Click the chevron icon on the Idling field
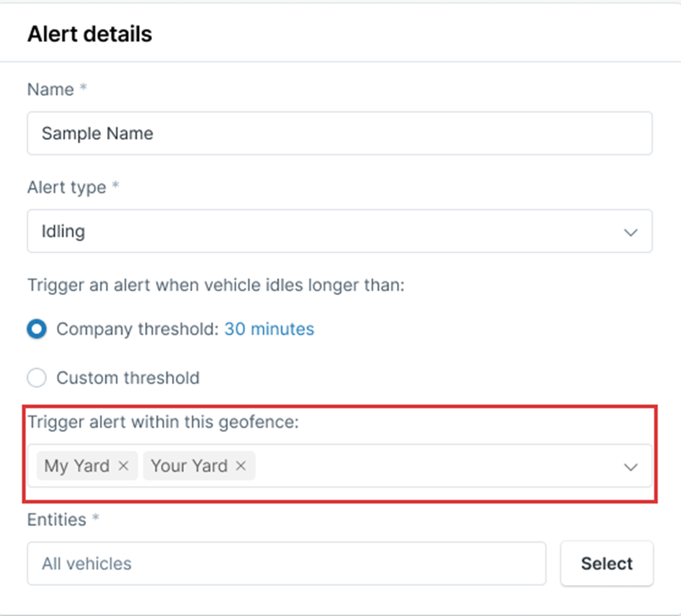The width and height of the screenshot is (681, 616). coord(631,232)
